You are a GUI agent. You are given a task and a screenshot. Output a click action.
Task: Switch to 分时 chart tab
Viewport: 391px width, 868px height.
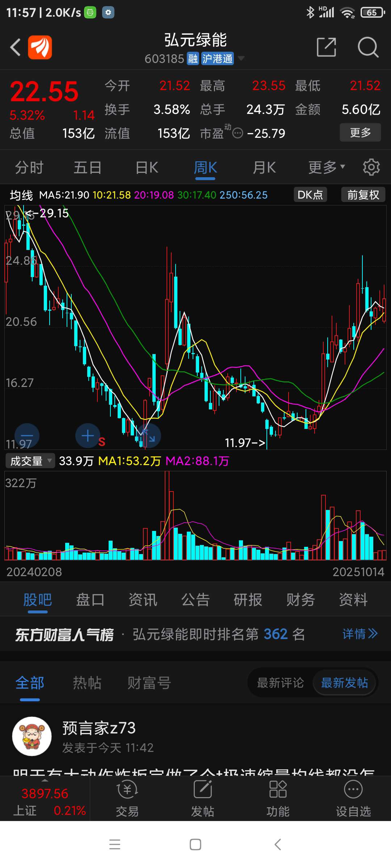[x=29, y=167]
